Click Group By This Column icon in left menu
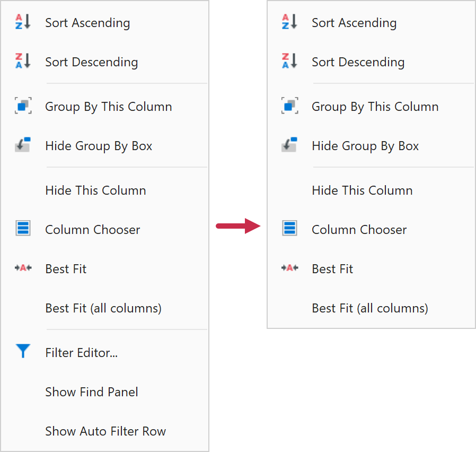This screenshot has height=452, width=476. pyautogui.click(x=23, y=106)
